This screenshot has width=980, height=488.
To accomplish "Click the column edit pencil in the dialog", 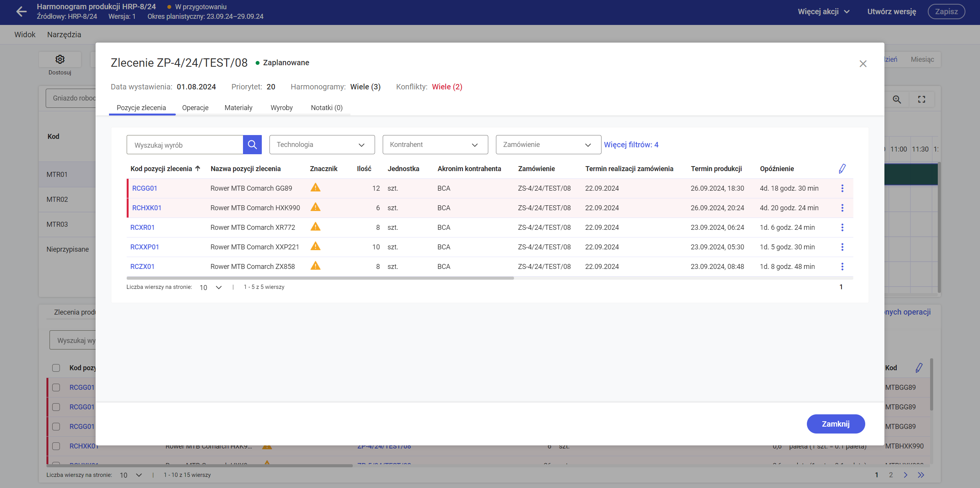I will (842, 169).
